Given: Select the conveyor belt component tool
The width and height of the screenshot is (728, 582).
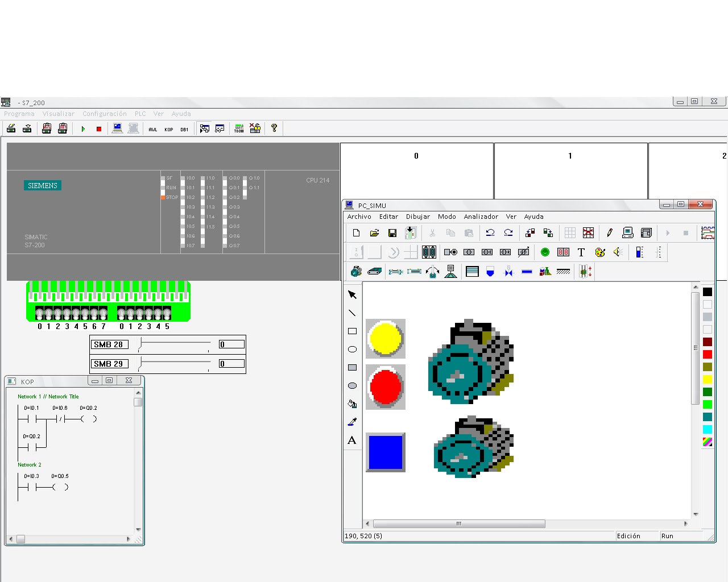Looking at the screenshot, I should point(374,271).
